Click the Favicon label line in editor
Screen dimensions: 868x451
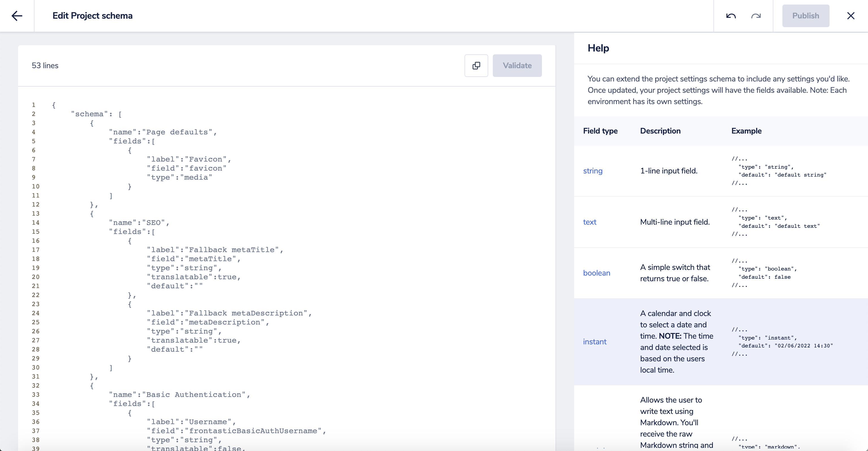point(189,159)
